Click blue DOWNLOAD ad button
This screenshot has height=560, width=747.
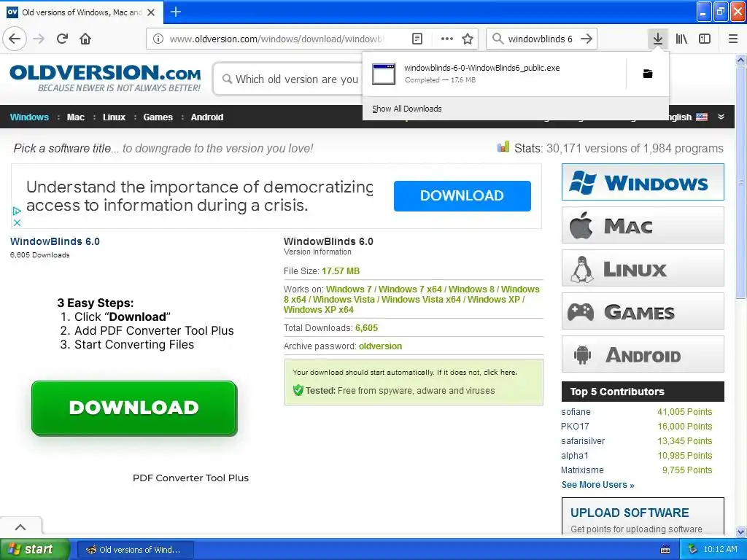(x=462, y=195)
